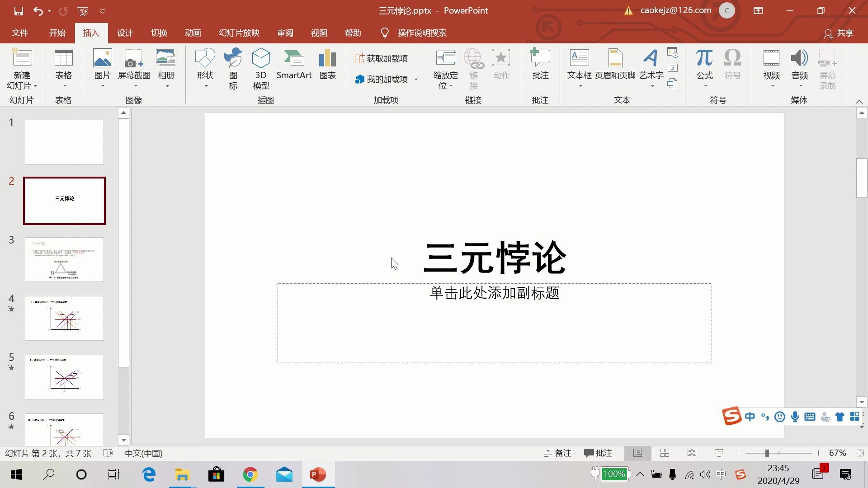The height and width of the screenshot is (488, 868).
Task: Open the File (文件) tab
Action: tap(19, 33)
